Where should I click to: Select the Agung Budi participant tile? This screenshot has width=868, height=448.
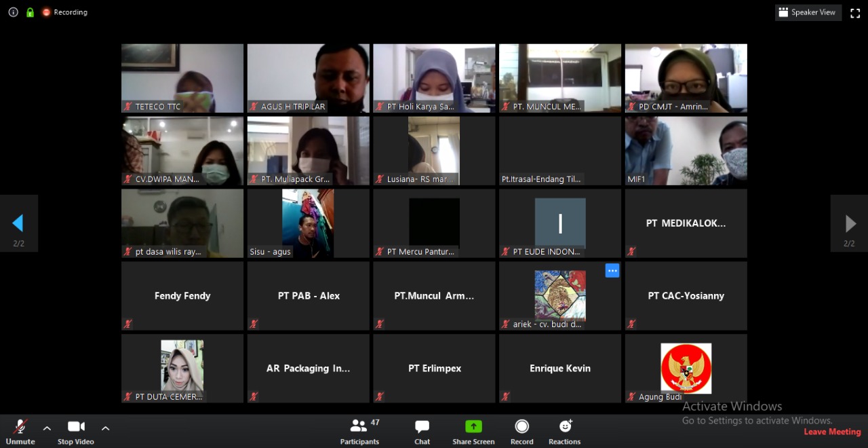[x=686, y=368]
